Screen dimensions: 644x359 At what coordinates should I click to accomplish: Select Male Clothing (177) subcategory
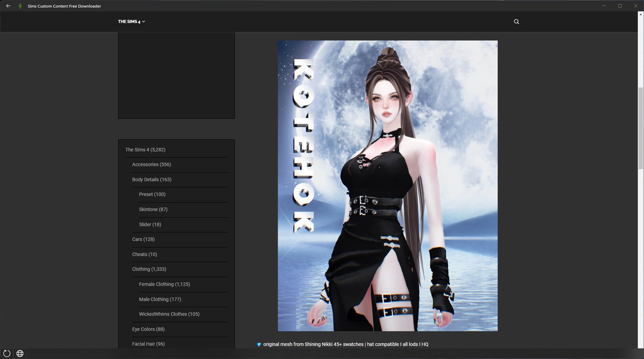tap(160, 299)
